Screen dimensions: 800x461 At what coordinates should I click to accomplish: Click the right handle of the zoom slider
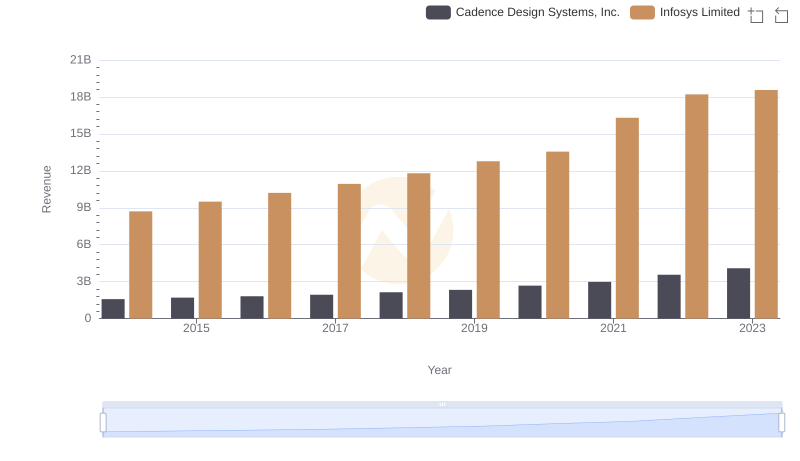781,423
